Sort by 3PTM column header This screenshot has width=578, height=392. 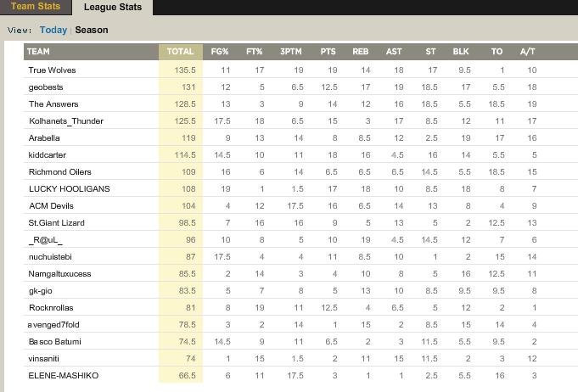[x=291, y=52]
